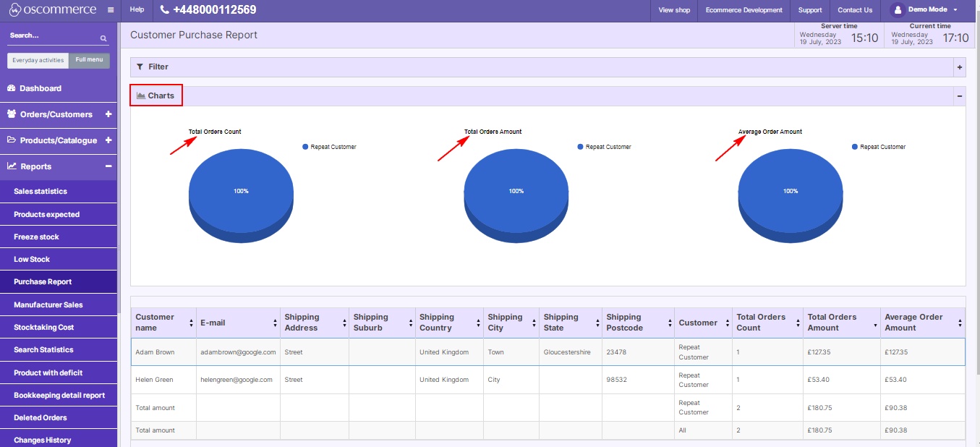Image resolution: width=980 pixels, height=447 pixels.
Task: Open Low Stock report
Action: pos(58,259)
